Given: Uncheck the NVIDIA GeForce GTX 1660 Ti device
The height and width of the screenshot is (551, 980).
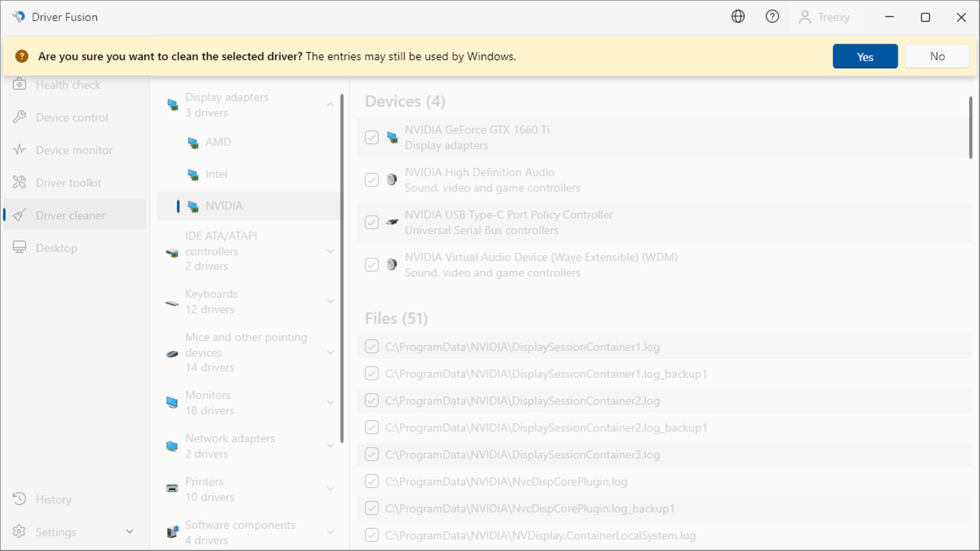Looking at the screenshot, I should pos(372,137).
